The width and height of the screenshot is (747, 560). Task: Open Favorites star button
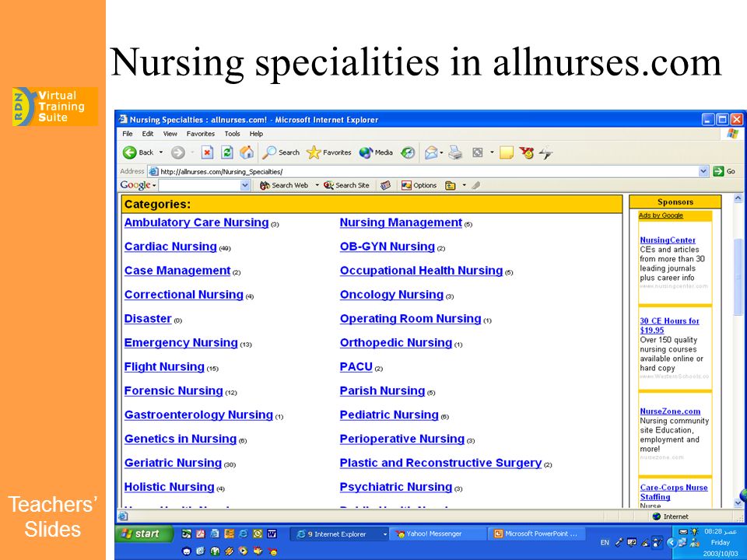pyautogui.click(x=328, y=152)
